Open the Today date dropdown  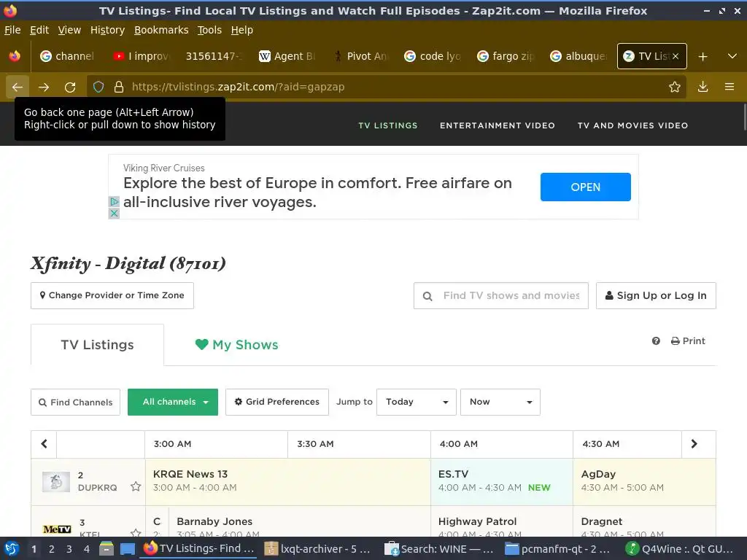point(417,402)
